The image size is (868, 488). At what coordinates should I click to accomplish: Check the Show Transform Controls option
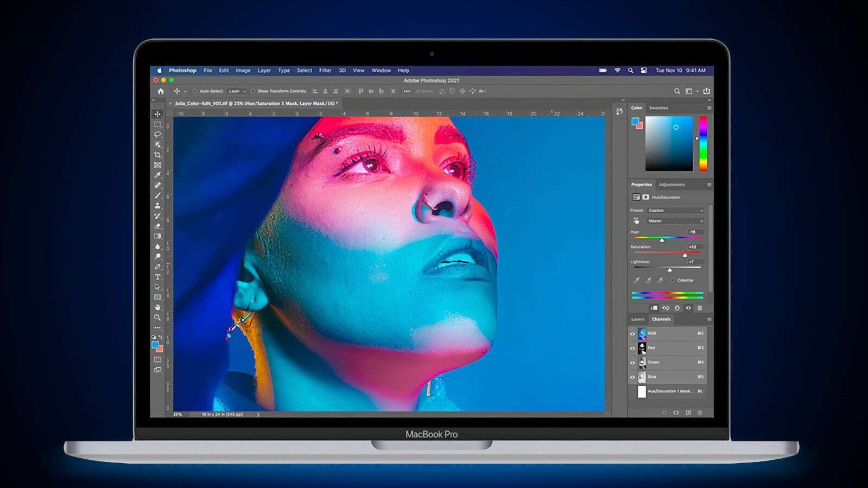(x=253, y=91)
